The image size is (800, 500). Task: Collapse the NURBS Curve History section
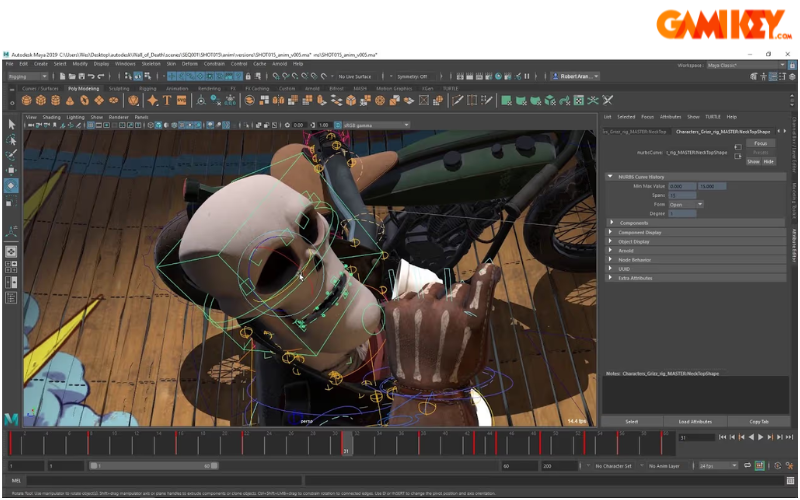(x=696, y=177)
